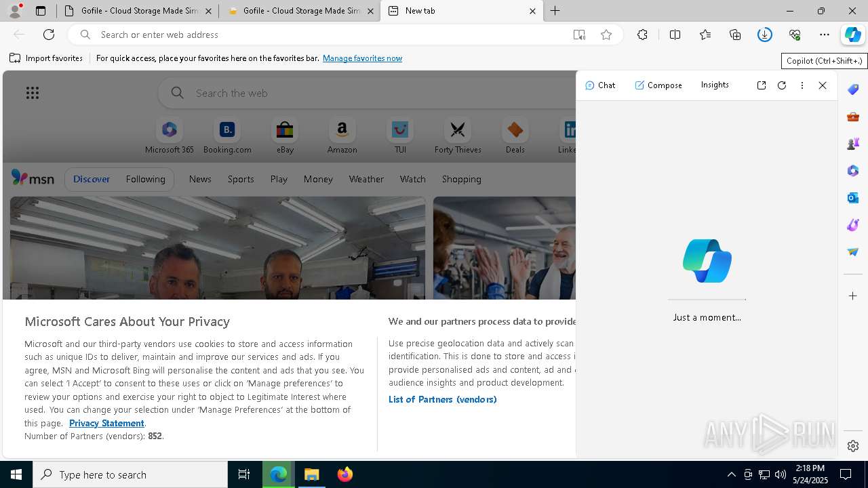Open tab actions menu icon
868x488 pixels.
pyautogui.click(x=41, y=11)
